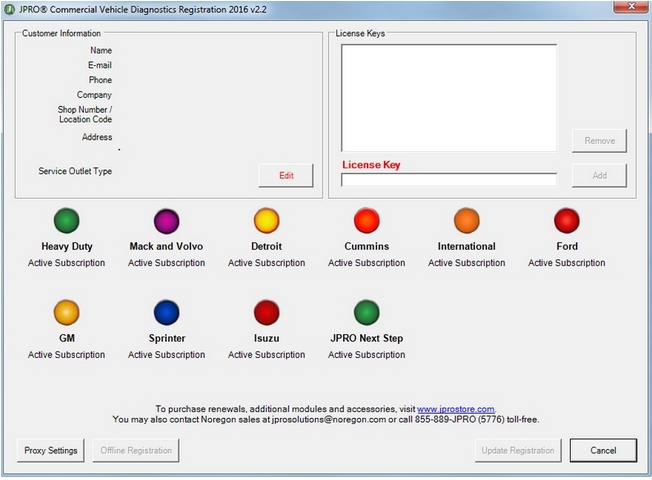The image size is (652, 480).
Task: Click the 'Address' field label
Action: [97, 137]
